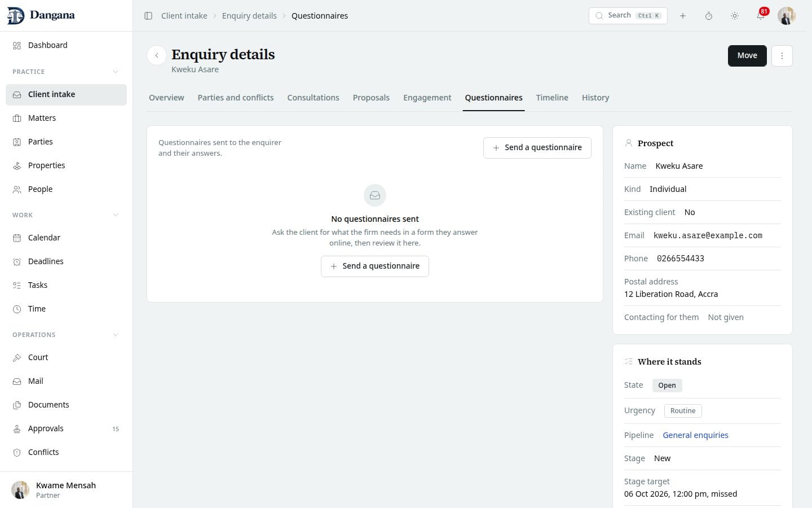
Task: Go to Parties in the sidebar
Action: [x=66, y=142]
